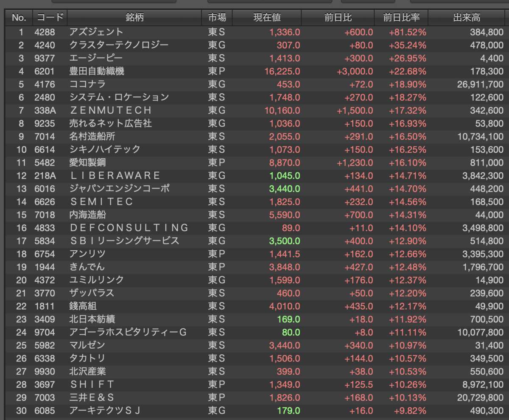Sort by the 市場 column header
The width and height of the screenshot is (509, 420).
point(217,18)
